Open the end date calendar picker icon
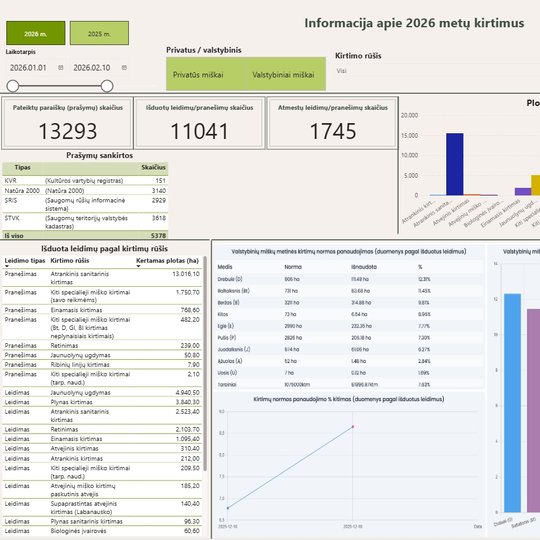540x540 pixels. tap(124, 68)
